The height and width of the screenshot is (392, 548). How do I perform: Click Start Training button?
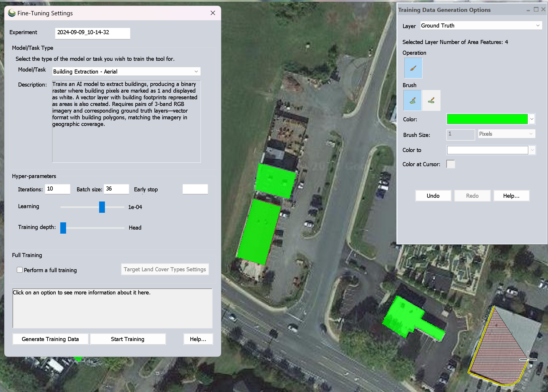point(128,339)
